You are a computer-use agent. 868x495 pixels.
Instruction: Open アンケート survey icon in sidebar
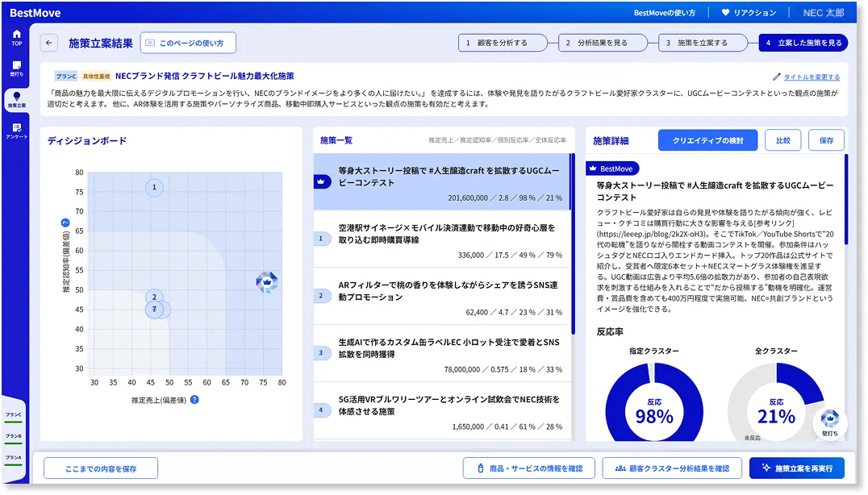coord(17,131)
